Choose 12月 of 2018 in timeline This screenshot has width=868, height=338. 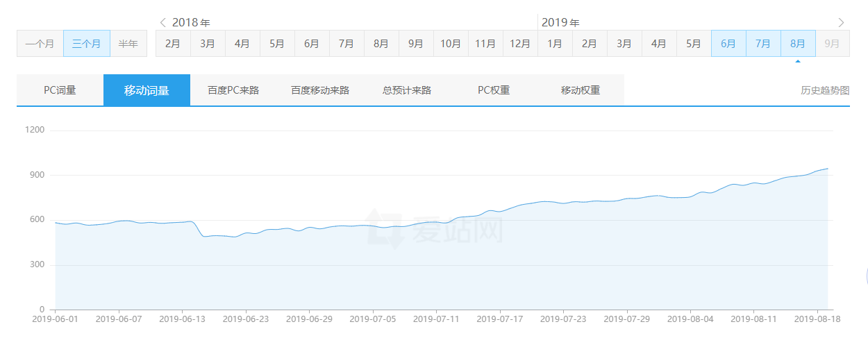click(520, 44)
